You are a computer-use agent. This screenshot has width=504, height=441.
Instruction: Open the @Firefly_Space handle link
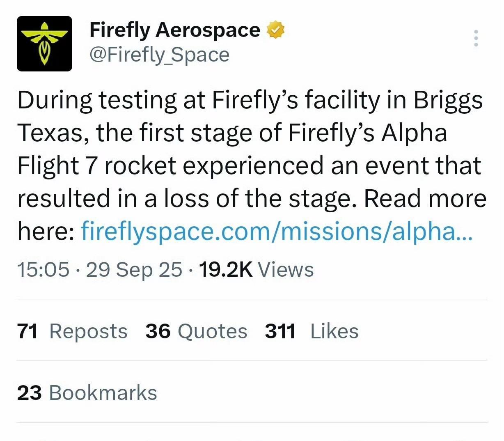tap(159, 55)
